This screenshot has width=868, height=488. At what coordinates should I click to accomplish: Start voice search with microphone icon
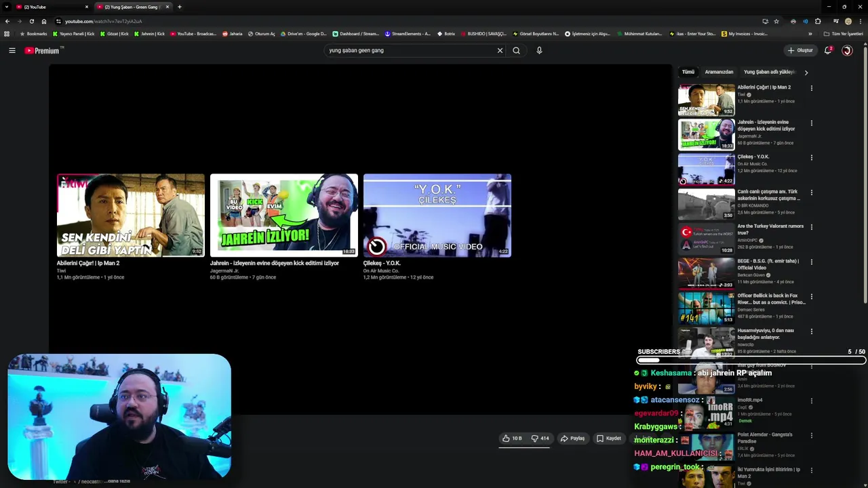click(x=539, y=50)
